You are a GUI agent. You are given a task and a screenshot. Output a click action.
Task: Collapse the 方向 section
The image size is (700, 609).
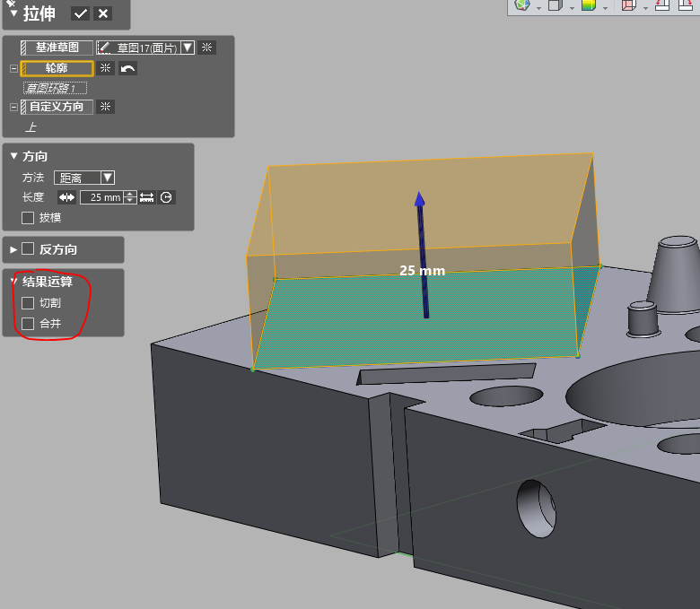coord(13,156)
